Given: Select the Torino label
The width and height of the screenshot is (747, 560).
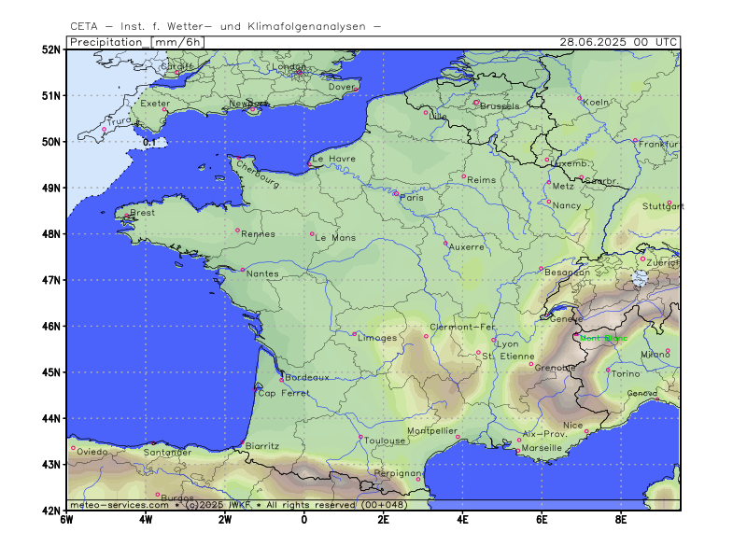Looking at the screenshot, I should coord(626,374).
